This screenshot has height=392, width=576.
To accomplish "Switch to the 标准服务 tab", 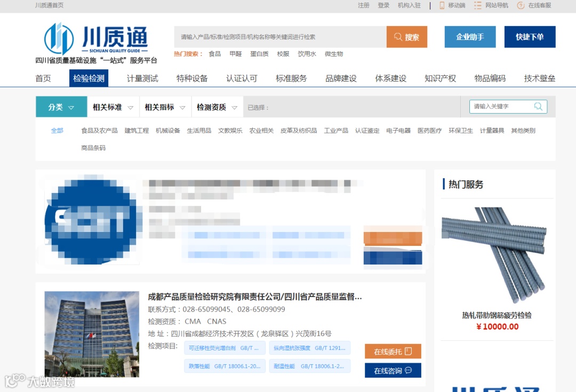I will click(291, 78).
